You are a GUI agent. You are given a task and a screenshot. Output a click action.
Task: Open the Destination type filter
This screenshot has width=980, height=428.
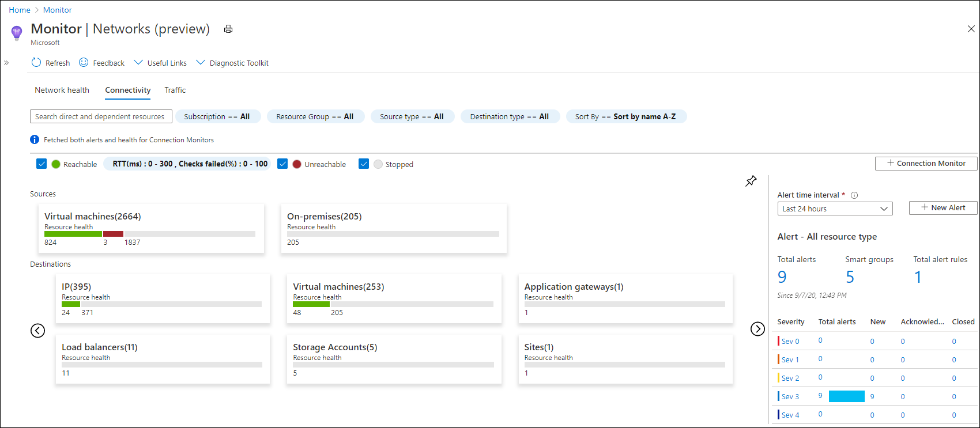click(x=510, y=116)
